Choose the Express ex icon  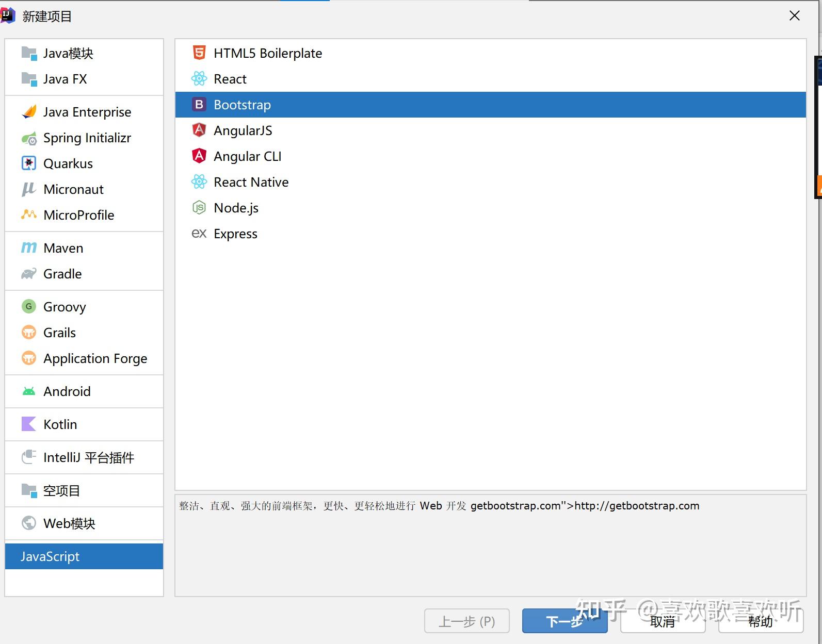tap(199, 234)
